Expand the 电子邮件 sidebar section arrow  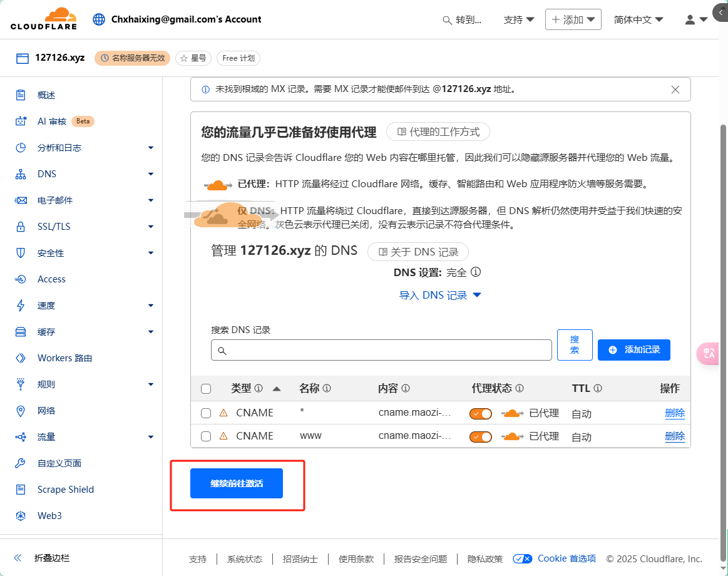150,200
